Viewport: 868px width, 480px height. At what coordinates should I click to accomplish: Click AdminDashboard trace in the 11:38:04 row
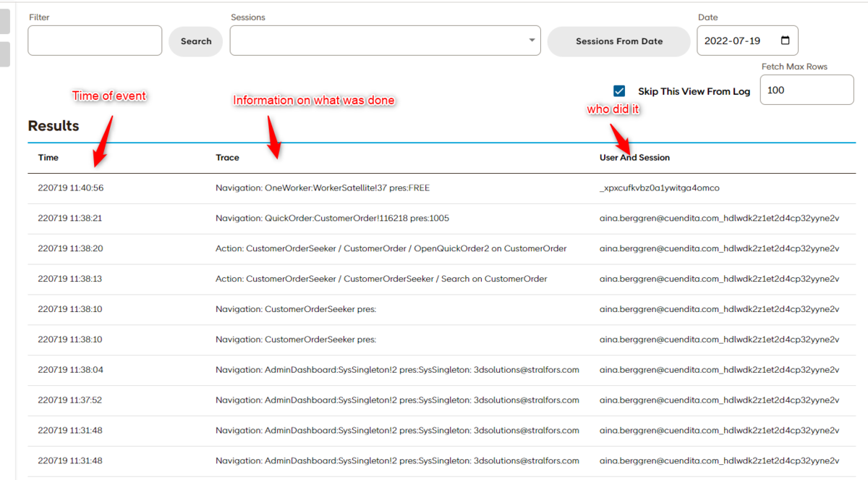point(397,370)
